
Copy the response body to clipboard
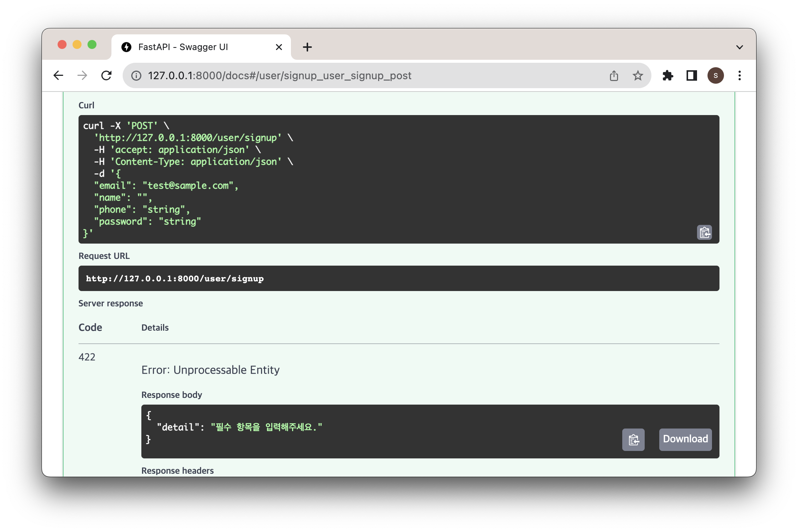tap(633, 440)
